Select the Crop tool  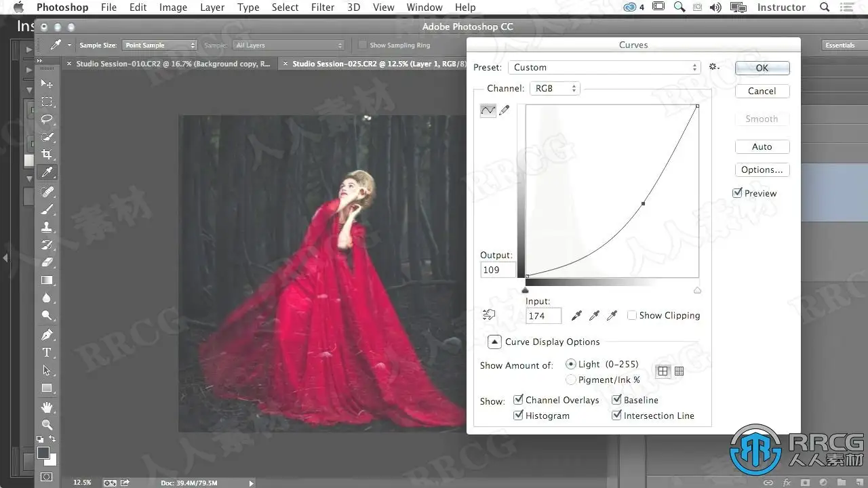coord(47,155)
